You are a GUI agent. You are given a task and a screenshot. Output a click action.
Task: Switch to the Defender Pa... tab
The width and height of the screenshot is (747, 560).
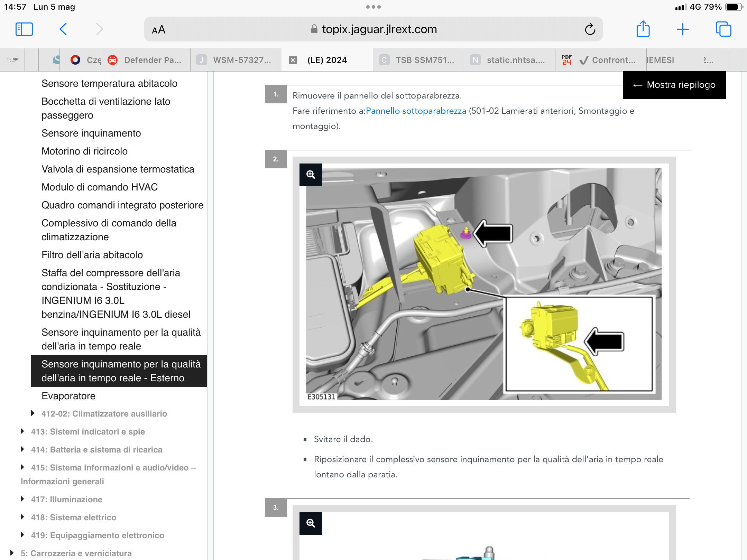coord(145,60)
